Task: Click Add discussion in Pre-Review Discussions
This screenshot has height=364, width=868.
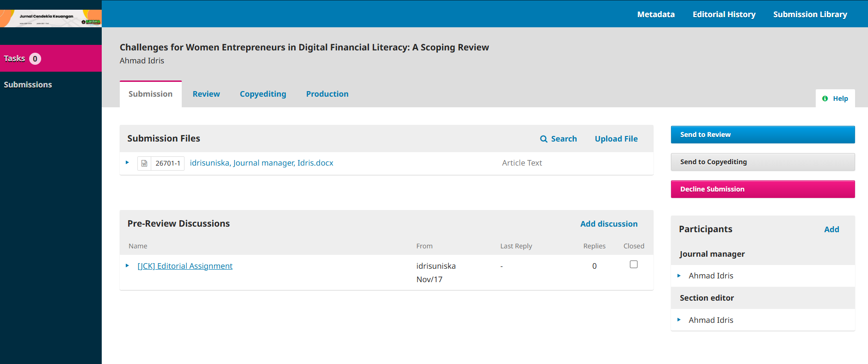Action: (609, 224)
